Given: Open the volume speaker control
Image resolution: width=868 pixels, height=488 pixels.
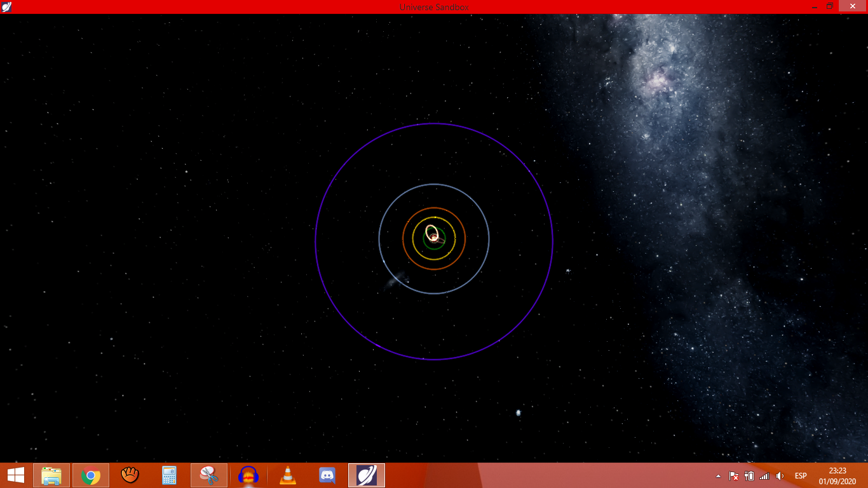Looking at the screenshot, I should [x=780, y=476].
